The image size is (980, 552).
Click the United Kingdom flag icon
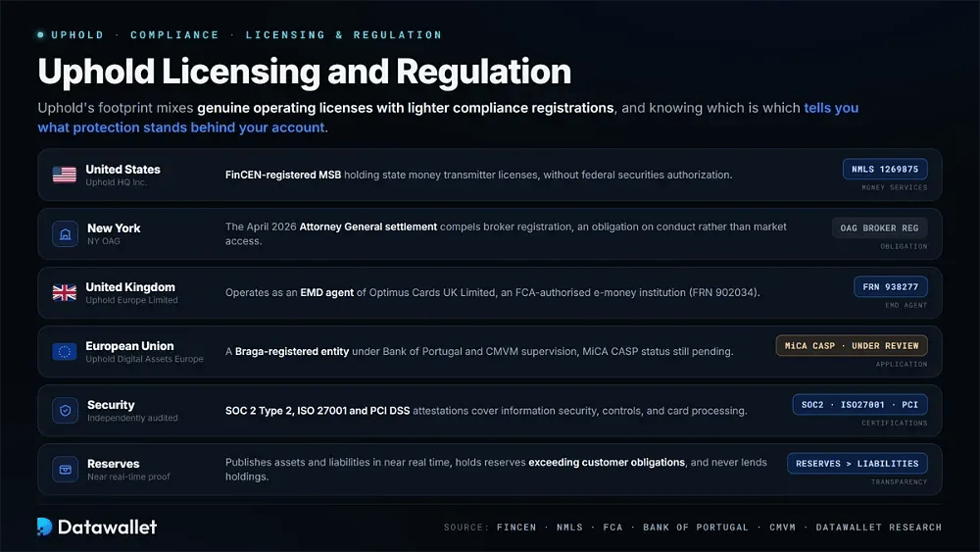pyautogui.click(x=65, y=292)
